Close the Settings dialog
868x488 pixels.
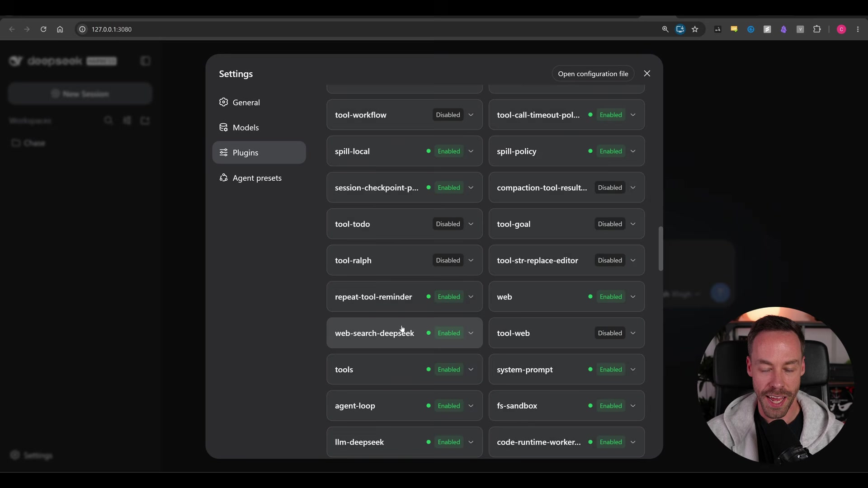647,74
